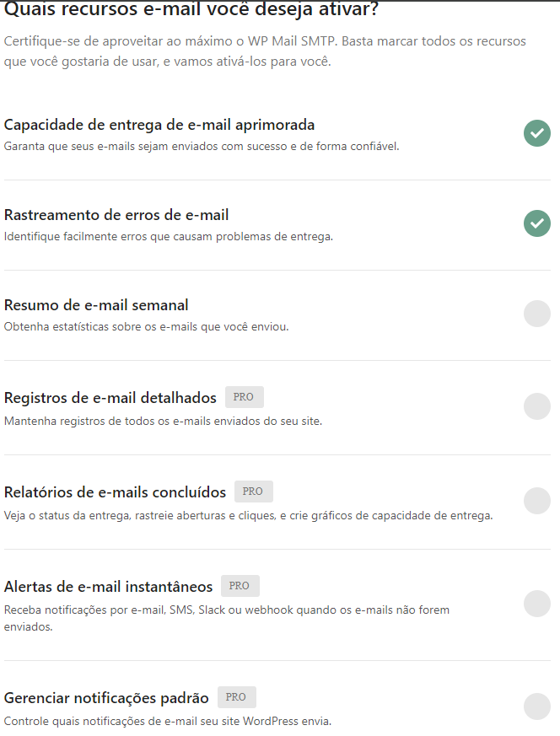Click PRO badge beside 'Registros de e-mail detalhados'

point(245,397)
